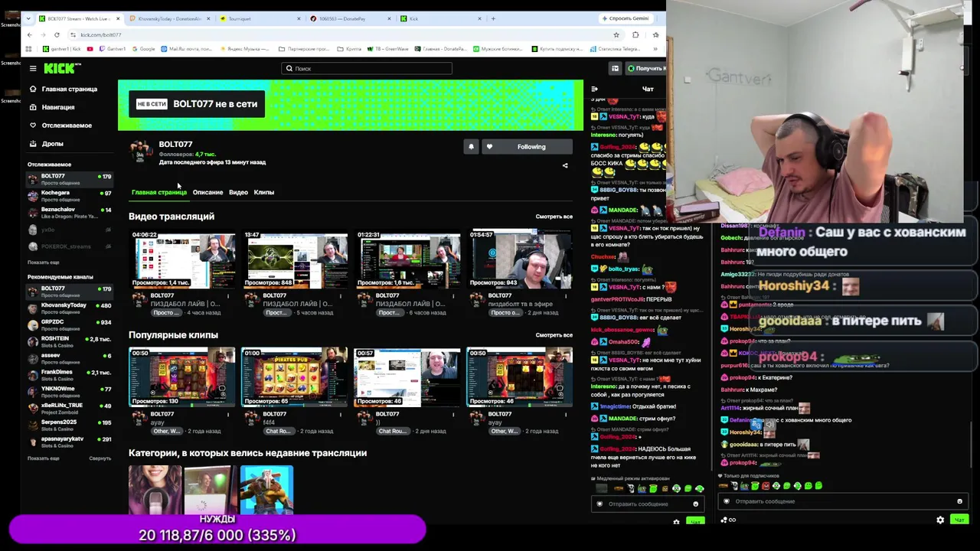Open spasnayarykatv channel in recommended list

pos(70,442)
